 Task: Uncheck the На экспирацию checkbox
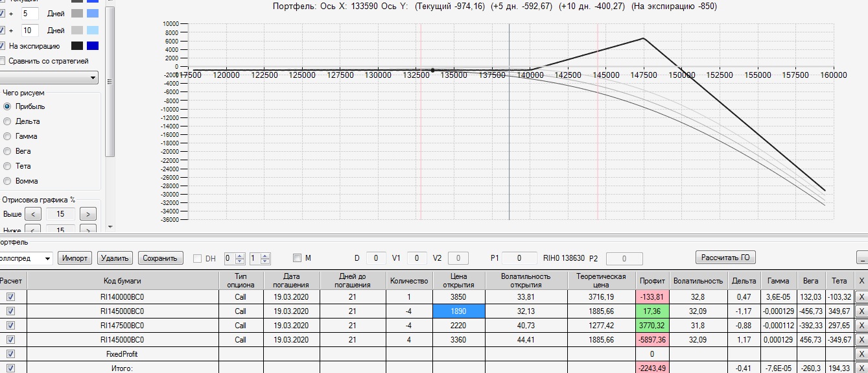coord(3,46)
